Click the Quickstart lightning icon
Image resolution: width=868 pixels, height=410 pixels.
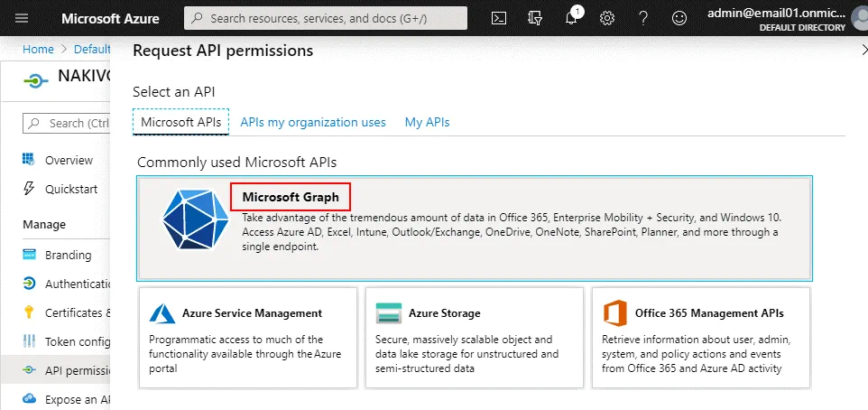28,189
